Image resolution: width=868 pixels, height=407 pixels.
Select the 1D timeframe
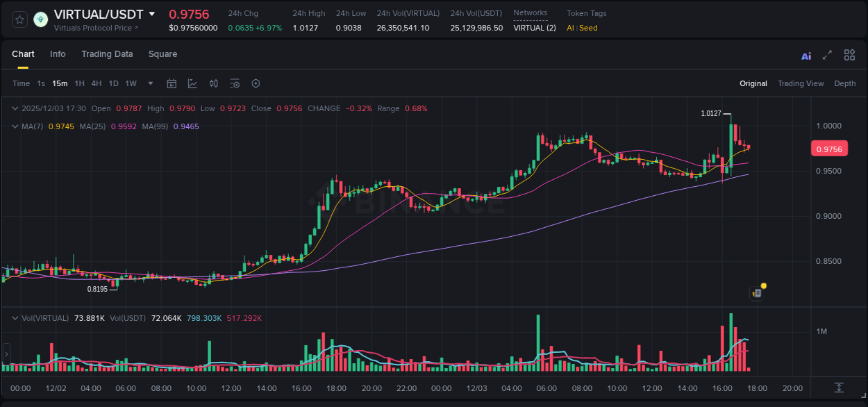113,83
